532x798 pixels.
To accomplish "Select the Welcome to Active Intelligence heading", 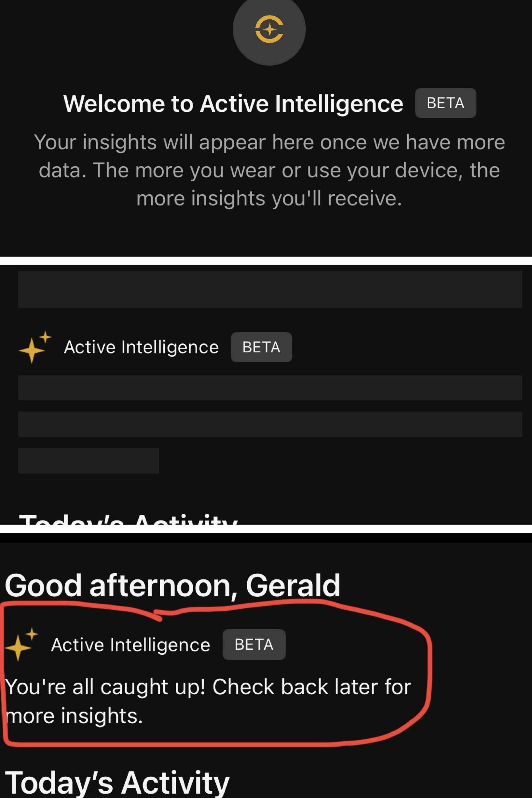I will coord(233,103).
